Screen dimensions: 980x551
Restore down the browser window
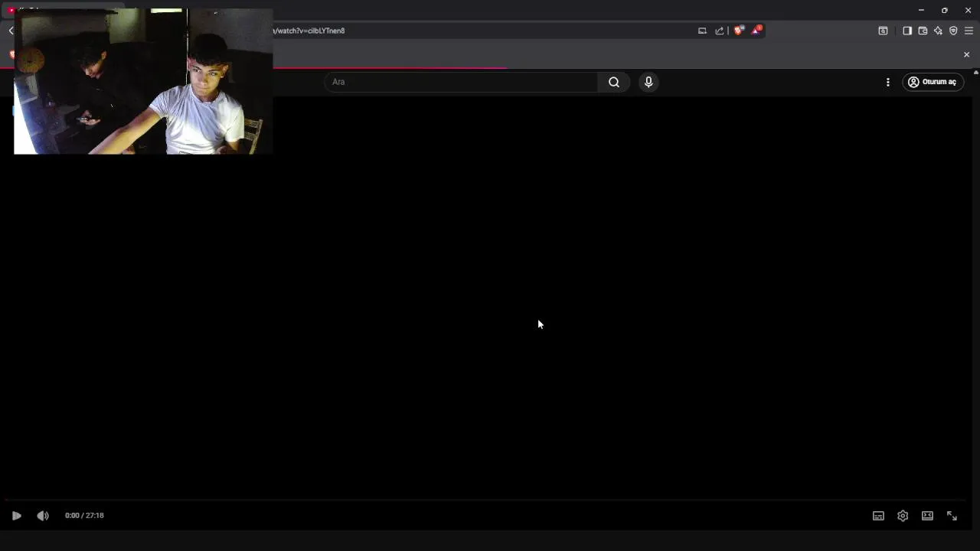pyautogui.click(x=944, y=10)
